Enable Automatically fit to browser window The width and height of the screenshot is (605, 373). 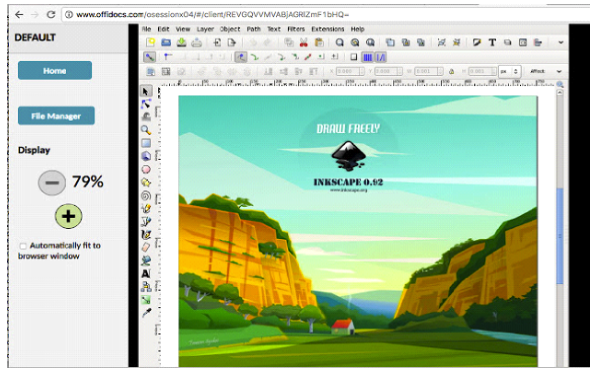pyautogui.click(x=23, y=246)
